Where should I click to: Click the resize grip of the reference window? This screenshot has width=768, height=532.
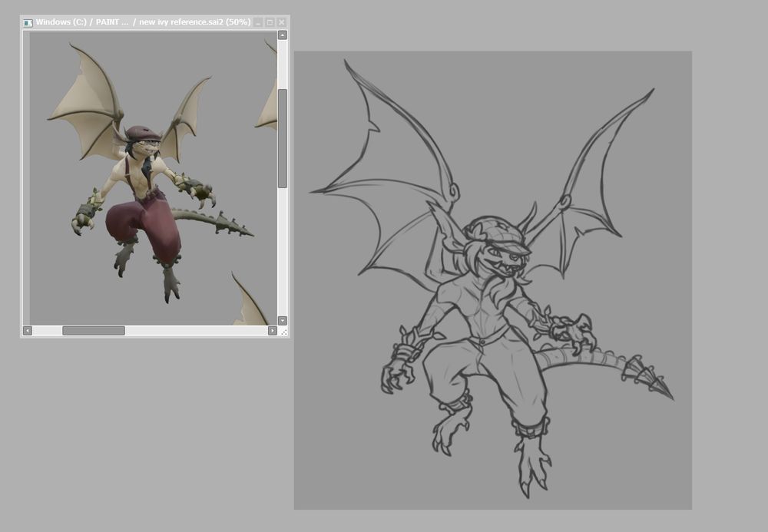[x=283, y=332]
